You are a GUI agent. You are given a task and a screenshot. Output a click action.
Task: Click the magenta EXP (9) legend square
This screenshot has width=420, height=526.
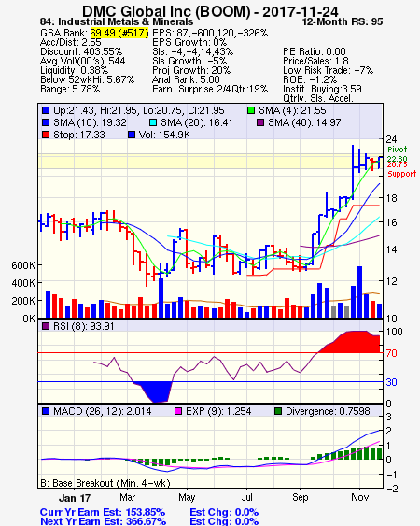pos(178,411)
